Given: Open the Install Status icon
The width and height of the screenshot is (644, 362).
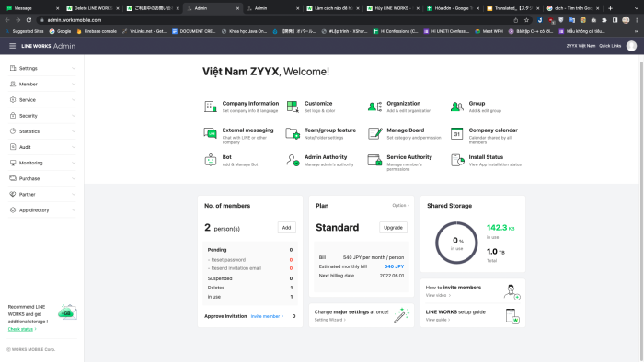Looking at the screenshot, I should pos(457,160).
